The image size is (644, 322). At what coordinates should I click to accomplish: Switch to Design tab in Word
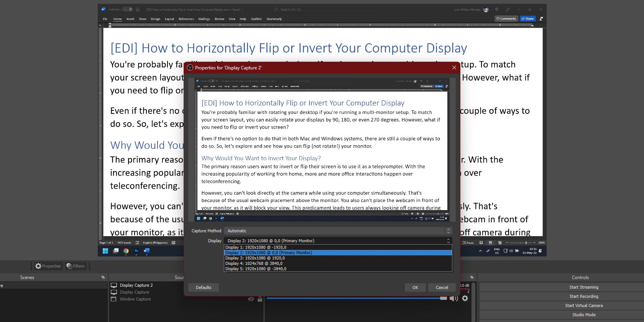155,19
